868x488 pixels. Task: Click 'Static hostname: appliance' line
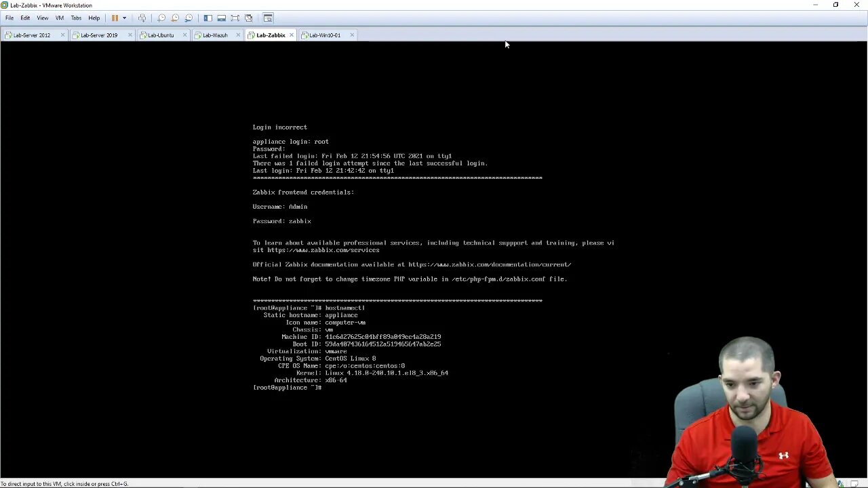311,315
